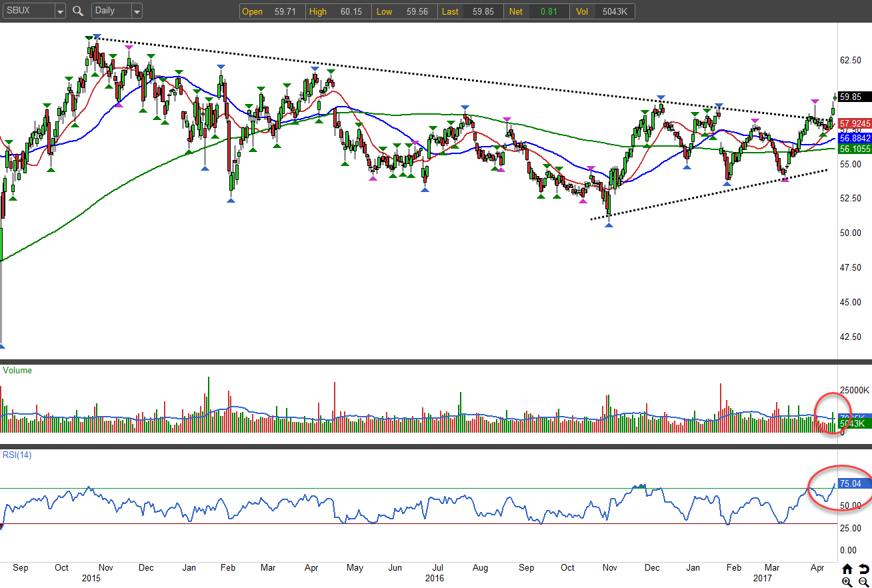The width and height of the screenshot is (872, 588).
Task: Select the 56.1055 green moving average label
Action: coord(853,149)
